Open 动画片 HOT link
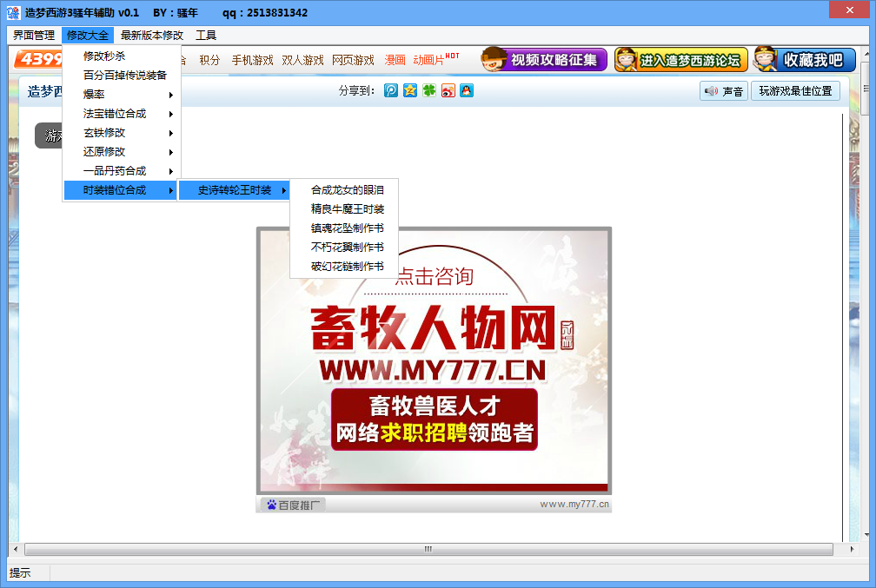This screenshot has width=876, height=588. point(435,59)
